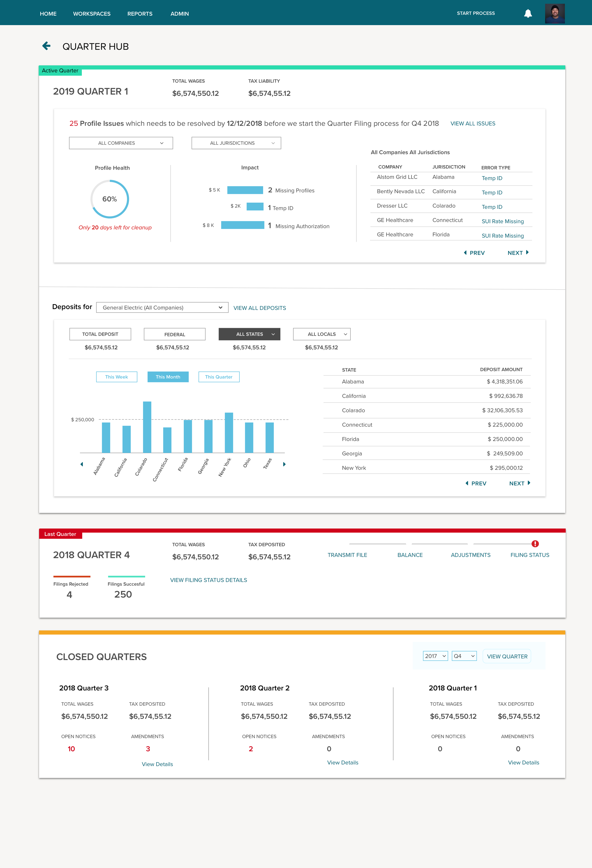Viewport: 592px width, 868px height.
Task: Open the 2017 year dropdown
Action: click(435, 656)
